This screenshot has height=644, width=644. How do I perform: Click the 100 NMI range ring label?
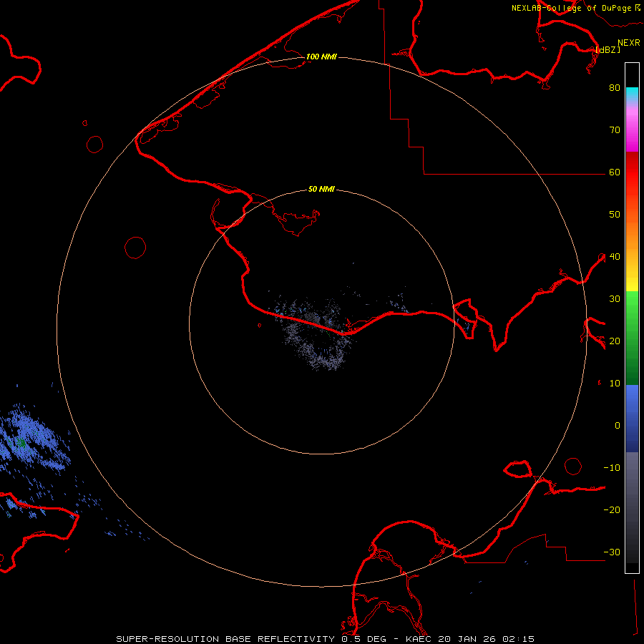[x=321, y=57]
